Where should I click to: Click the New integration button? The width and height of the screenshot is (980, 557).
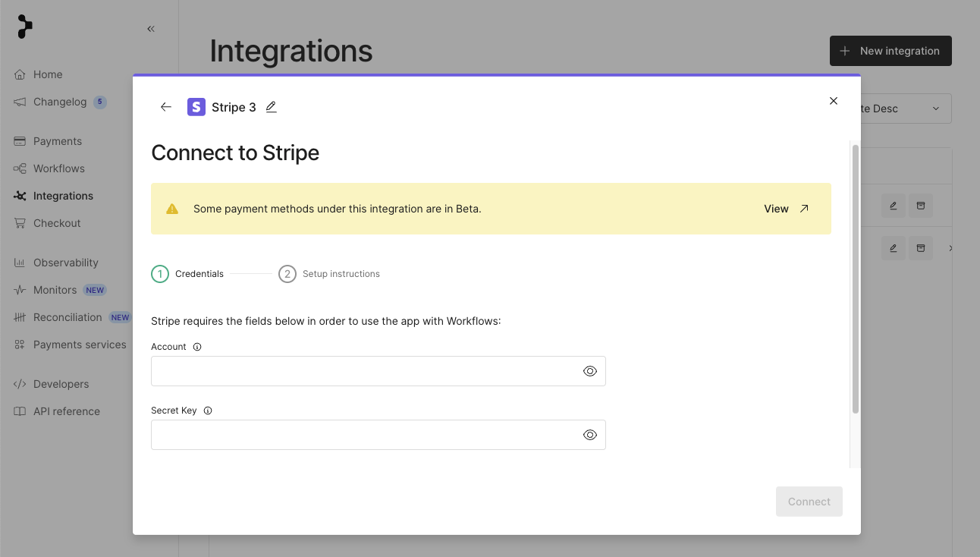point(890,51)
